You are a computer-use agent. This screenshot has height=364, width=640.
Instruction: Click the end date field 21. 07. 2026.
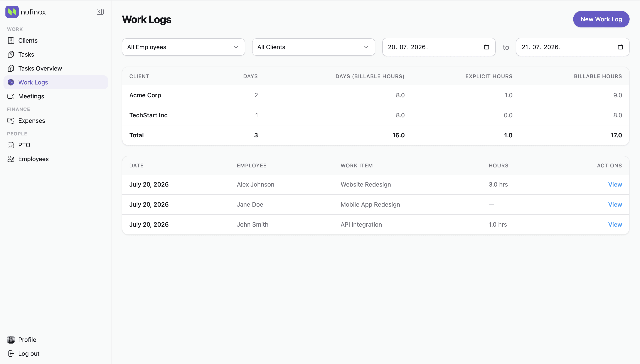click(573, 47)
